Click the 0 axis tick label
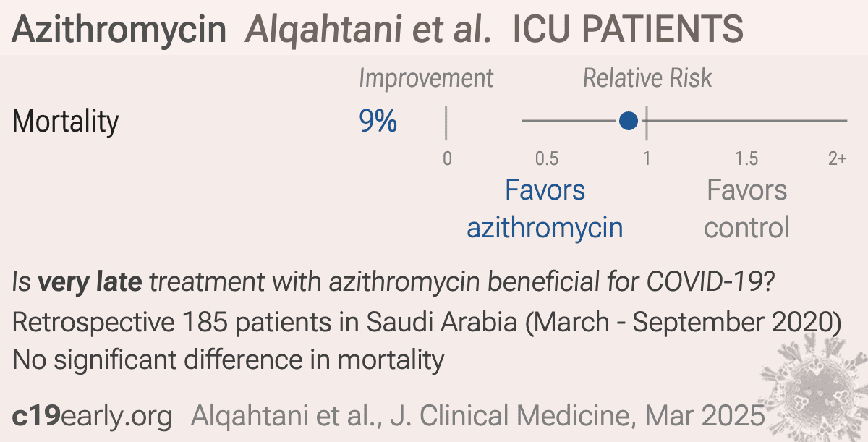 point(447,158)
